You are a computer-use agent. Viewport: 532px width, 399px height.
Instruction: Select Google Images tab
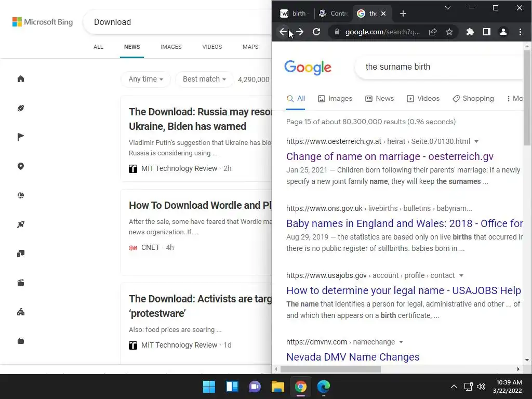335,98
